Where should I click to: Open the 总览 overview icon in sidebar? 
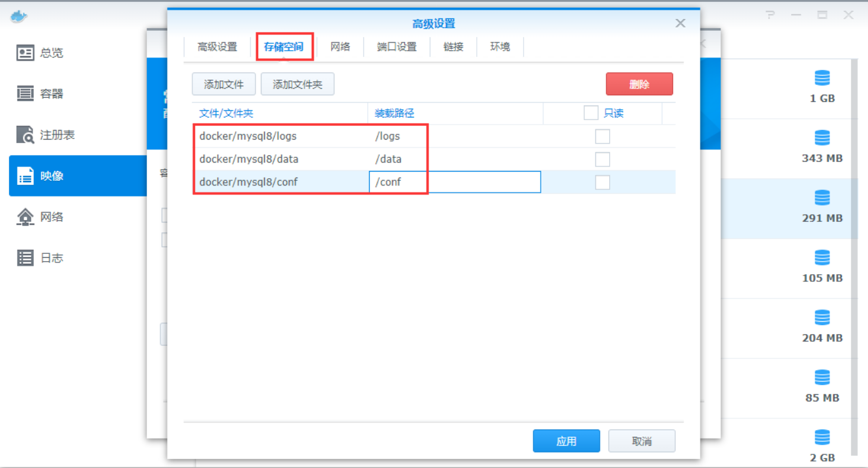click(x=25, y=53)
